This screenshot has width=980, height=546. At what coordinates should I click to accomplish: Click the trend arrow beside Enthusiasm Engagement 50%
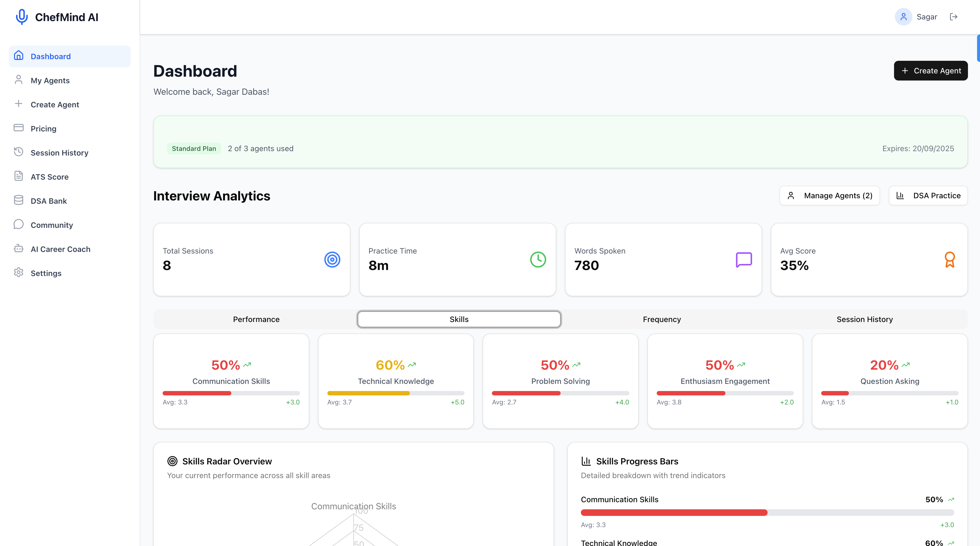click(x=741, y=365)
